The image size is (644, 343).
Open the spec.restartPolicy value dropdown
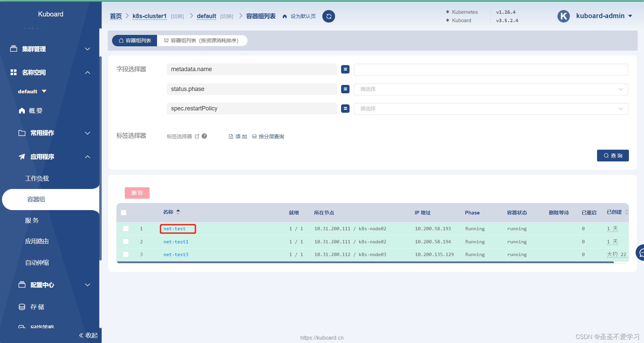click(491, 109)
